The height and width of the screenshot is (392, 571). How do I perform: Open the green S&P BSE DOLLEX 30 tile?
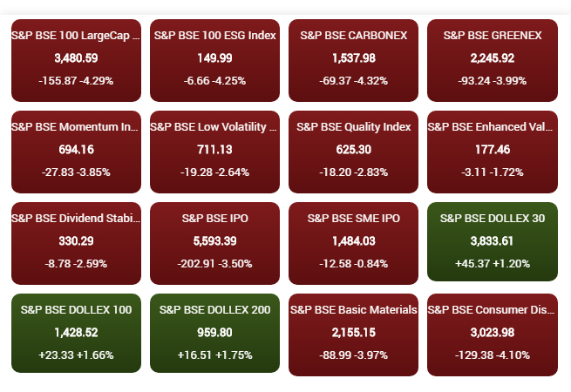(492, 241)
